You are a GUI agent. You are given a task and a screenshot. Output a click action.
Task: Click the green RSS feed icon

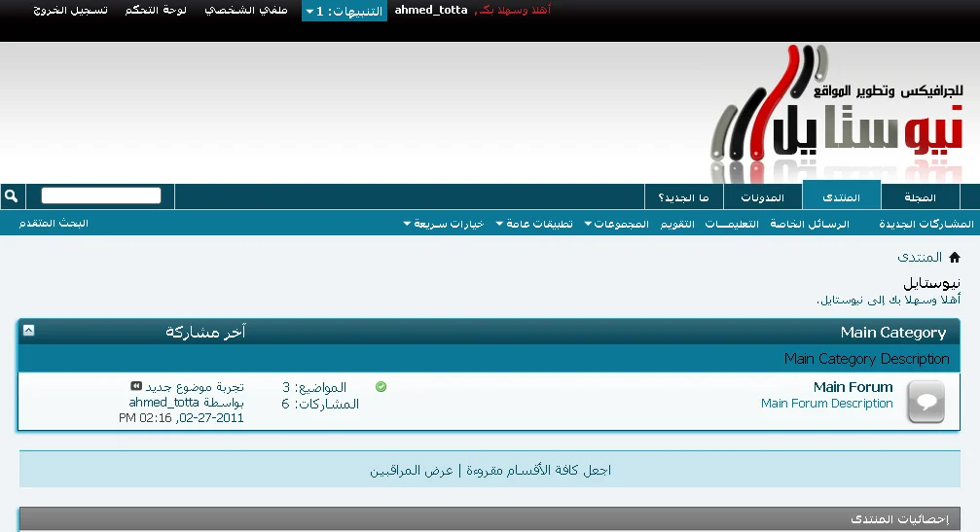pyautogui.click(x=381, y=387)
